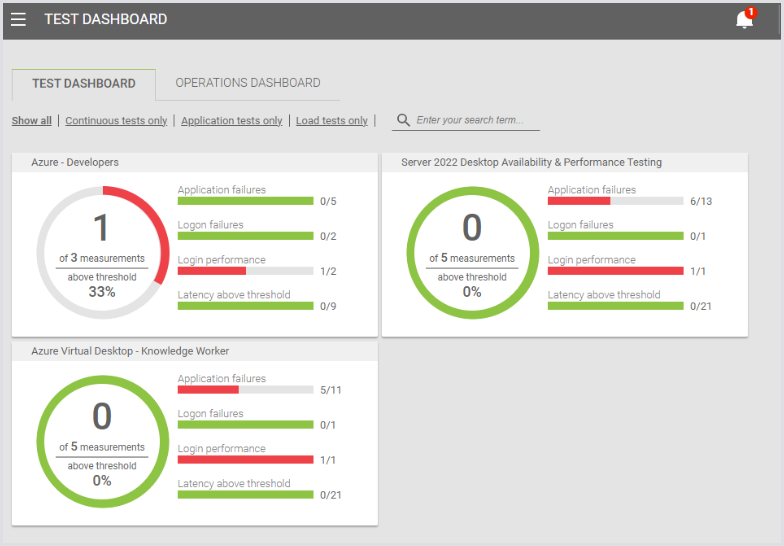Switch to the Operations Dashboard tab

pyautogui.click(x=248, y=83)
